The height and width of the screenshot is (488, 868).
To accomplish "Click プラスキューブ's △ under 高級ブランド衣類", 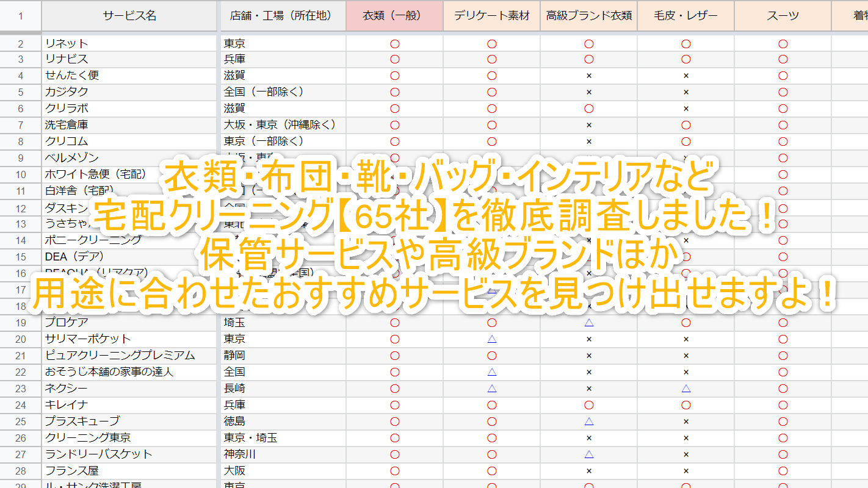I will click(589, 422).
